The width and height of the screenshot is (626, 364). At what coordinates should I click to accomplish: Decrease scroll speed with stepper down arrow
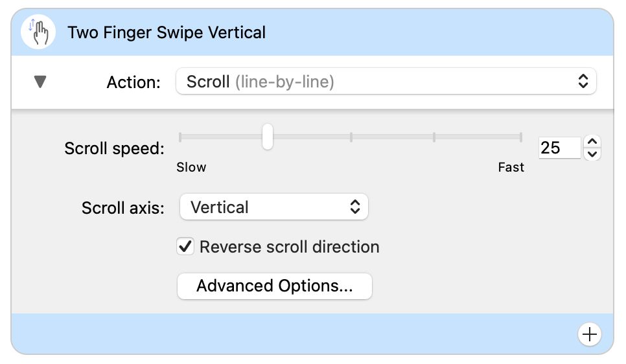pos(592,154)
